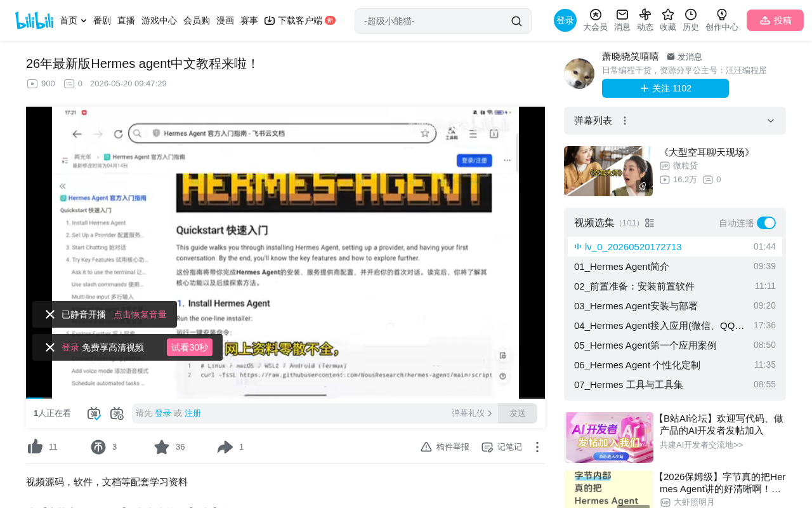Expand the 弹幕列表 panel chevron
The image size is (812, 508).
pos(771,121)
